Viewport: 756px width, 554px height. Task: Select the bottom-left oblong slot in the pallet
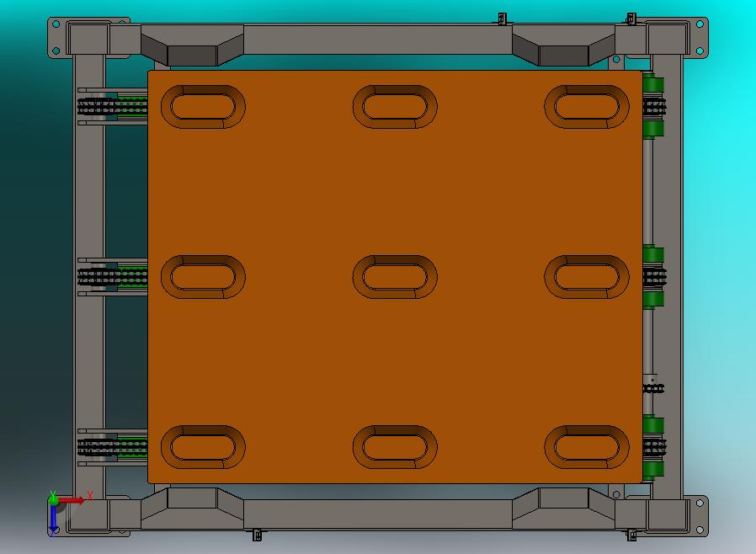click(203, 447)
